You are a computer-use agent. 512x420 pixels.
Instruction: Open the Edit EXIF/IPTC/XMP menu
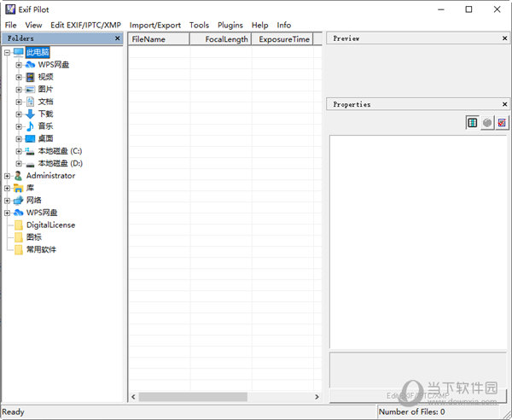tap(84, 26)
